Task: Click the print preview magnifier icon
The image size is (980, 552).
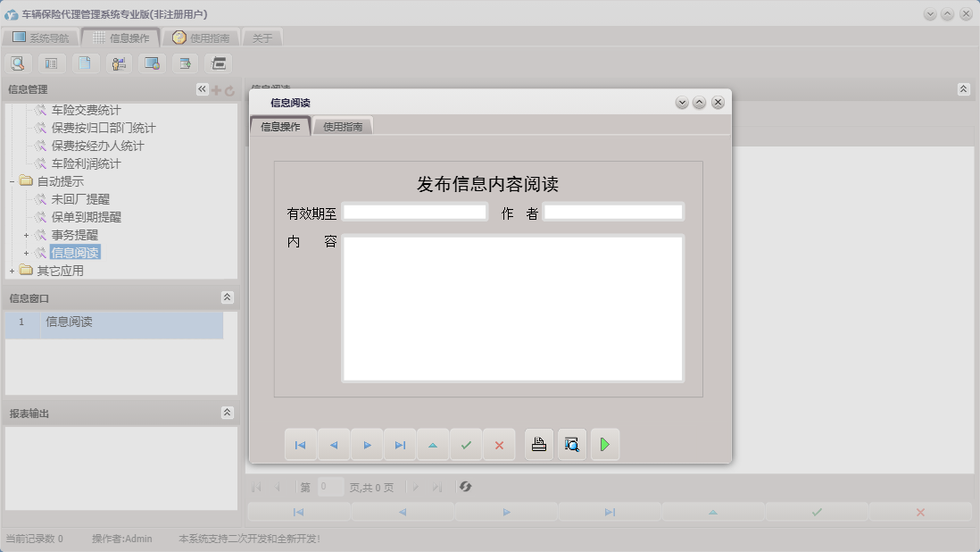Action: (x=572, y=445)
